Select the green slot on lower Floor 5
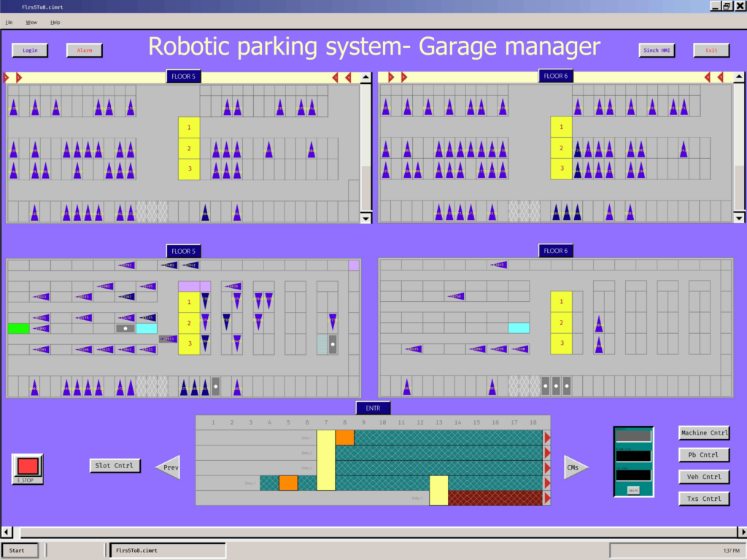This screenshot has width=747, height=560. [18, 329]
